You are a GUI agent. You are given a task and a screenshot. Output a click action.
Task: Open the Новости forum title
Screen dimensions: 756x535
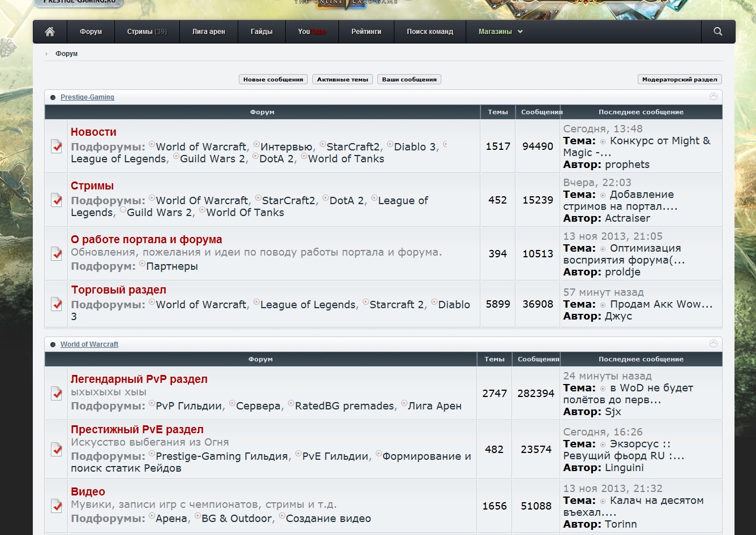(x=93, y=132)
